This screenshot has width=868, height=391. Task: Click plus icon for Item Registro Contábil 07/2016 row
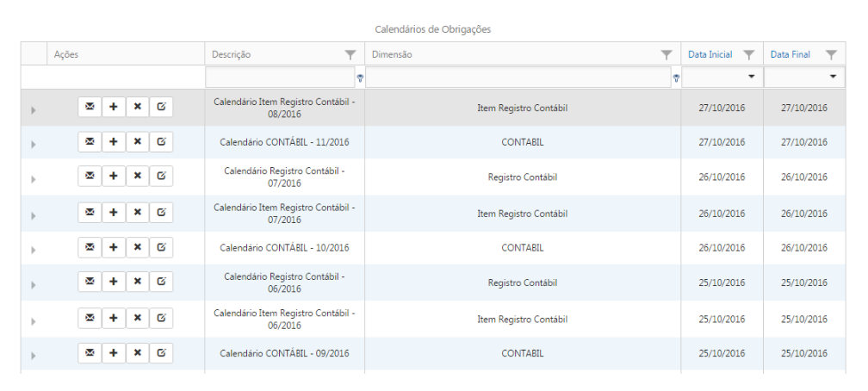point(114,212)
